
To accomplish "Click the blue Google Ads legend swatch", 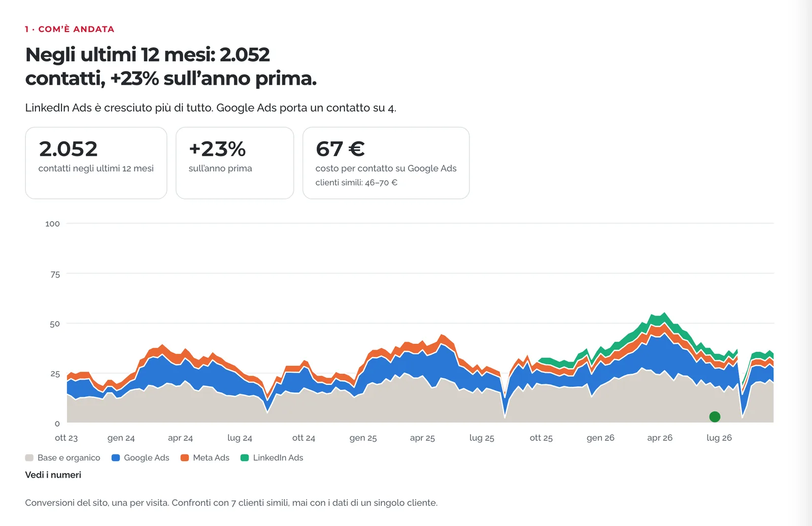I will coord(116,458).
